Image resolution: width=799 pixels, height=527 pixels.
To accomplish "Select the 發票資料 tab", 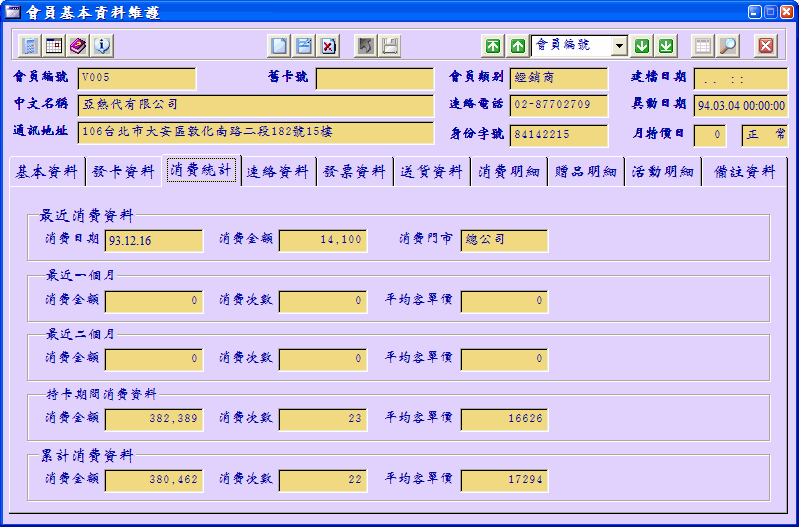I will pos(355,172).
